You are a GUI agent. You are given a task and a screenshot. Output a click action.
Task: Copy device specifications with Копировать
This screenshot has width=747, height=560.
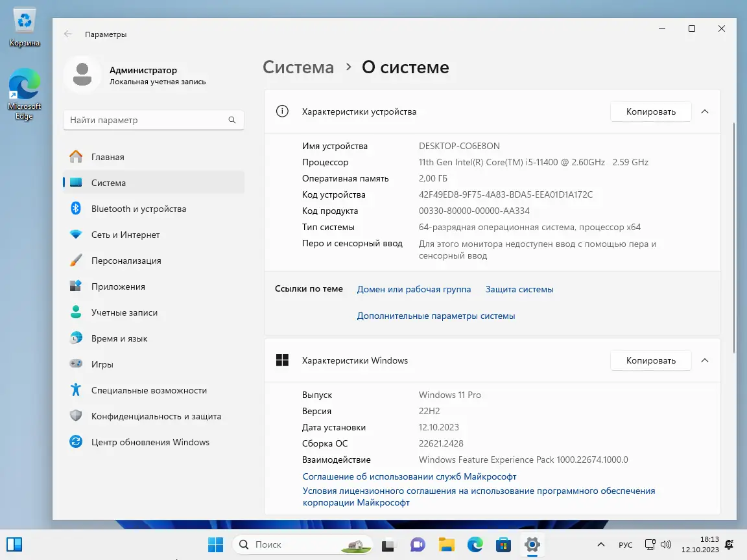(x=651, y=111)
